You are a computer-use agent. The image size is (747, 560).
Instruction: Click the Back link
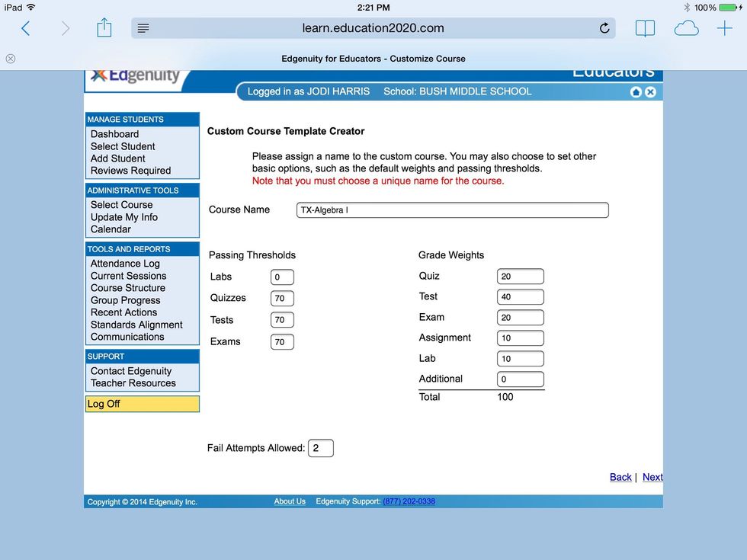coord(620,477)
